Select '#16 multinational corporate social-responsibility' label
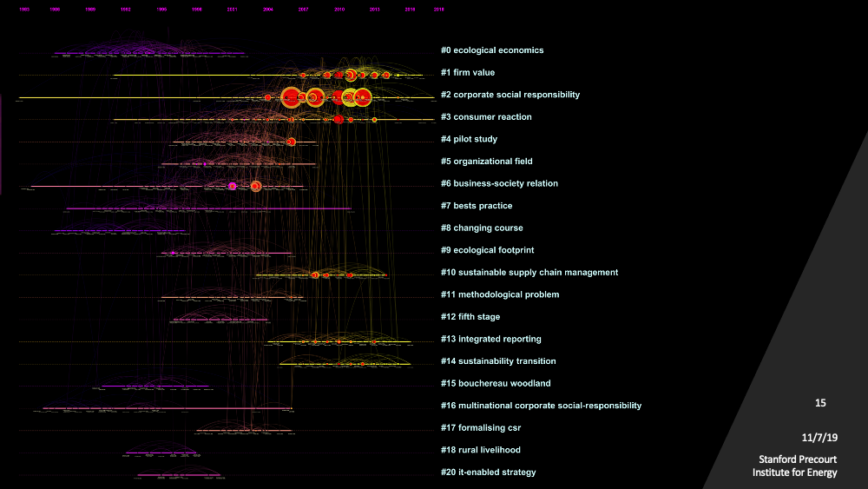This screenshot has width=868, height=489. coord(541,406)
